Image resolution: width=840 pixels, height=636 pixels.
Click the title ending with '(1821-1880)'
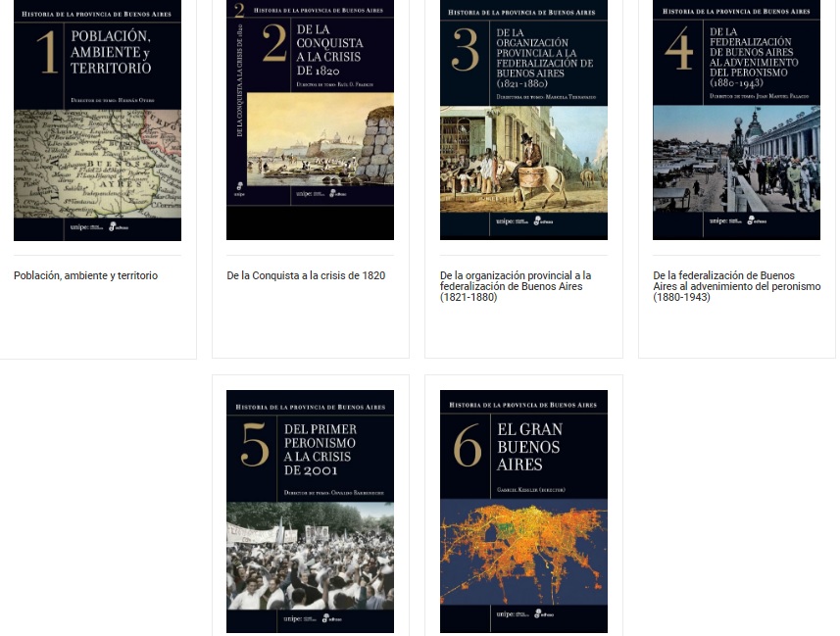coord(516,286)
